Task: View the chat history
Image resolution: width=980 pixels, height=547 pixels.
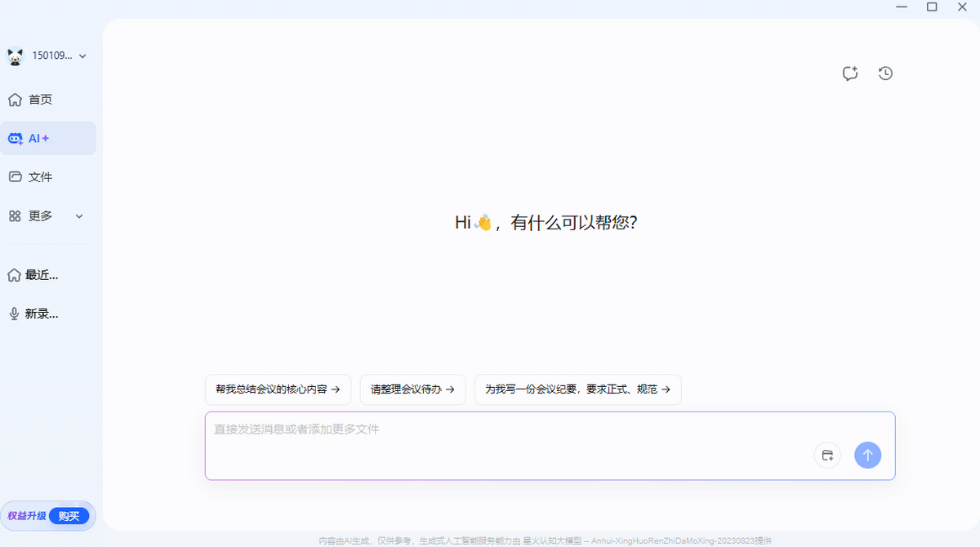Action: coord(885,73)
